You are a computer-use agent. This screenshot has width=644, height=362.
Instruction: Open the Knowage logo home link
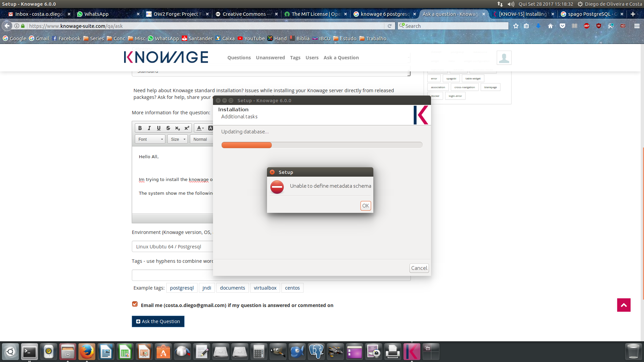166,57
